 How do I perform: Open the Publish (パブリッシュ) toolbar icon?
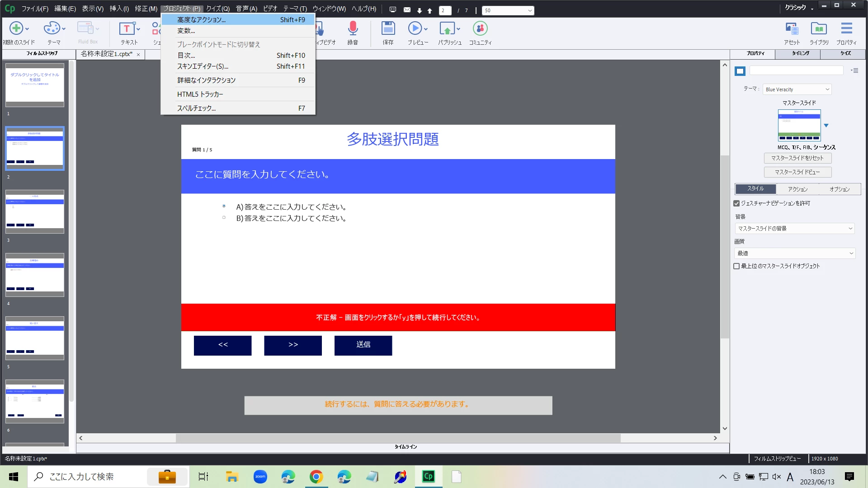pyautogui.click(x=447, y=29)
